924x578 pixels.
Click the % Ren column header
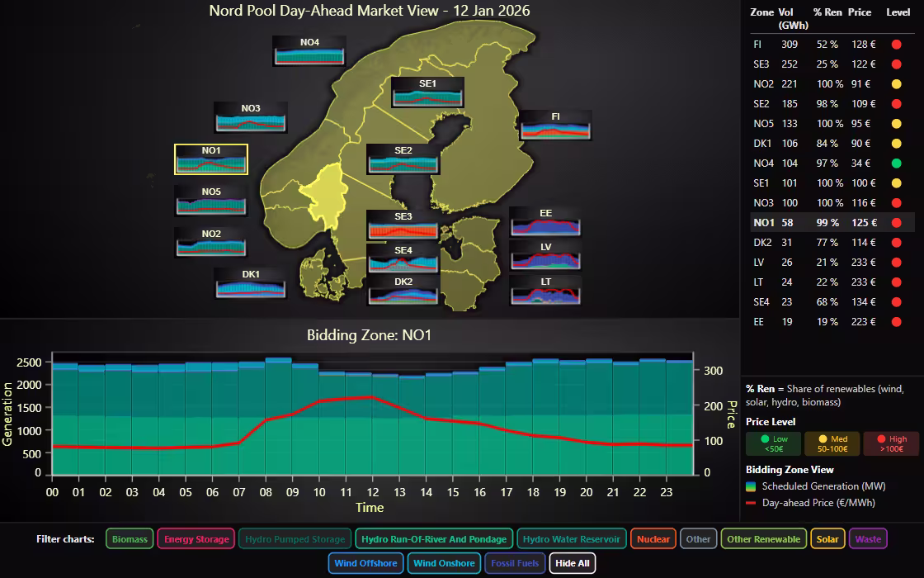click(x=827, y=12)
